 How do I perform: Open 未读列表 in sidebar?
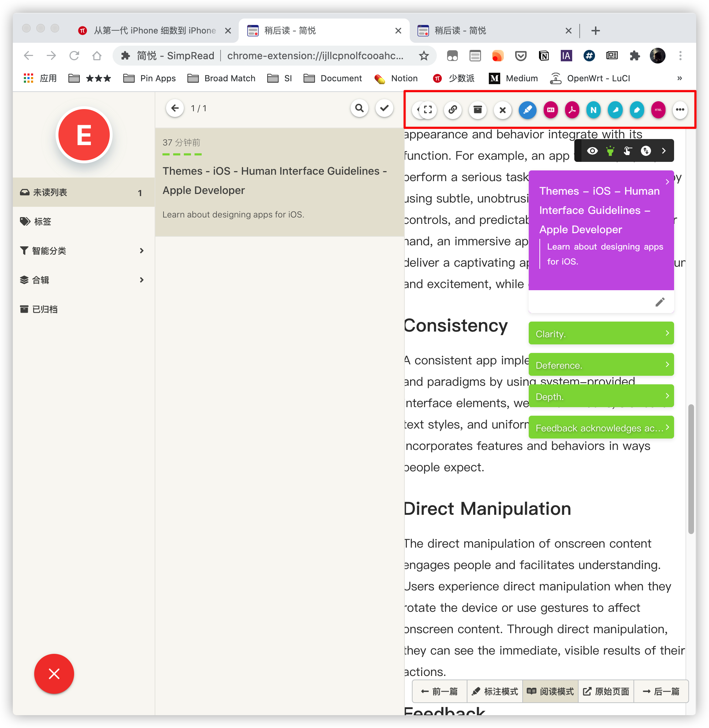tap(83, 193)
